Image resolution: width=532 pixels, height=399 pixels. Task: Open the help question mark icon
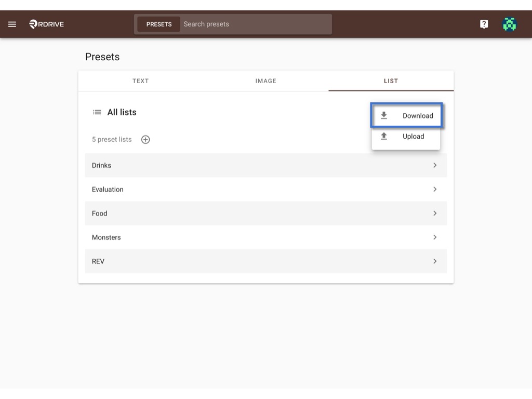[x=484, y=24]
